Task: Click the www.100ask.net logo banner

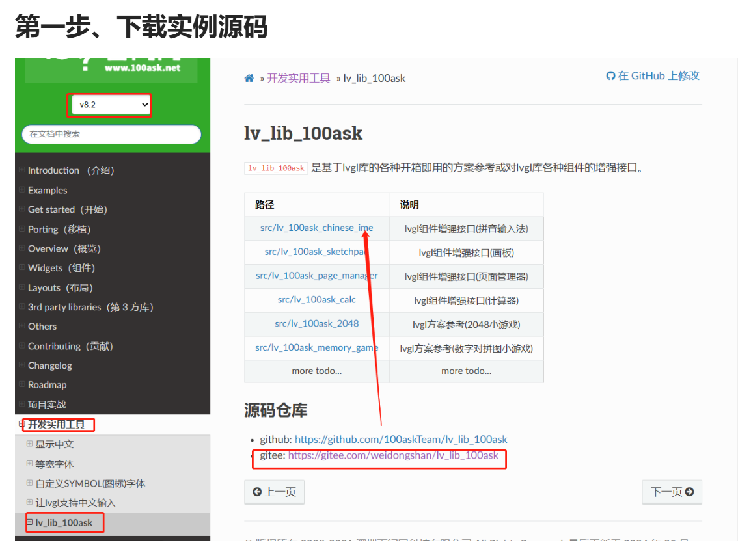Action: 111,70
